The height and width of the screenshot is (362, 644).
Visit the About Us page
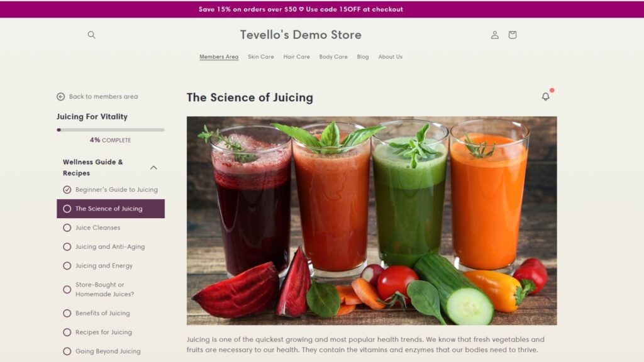coord(390,57)
